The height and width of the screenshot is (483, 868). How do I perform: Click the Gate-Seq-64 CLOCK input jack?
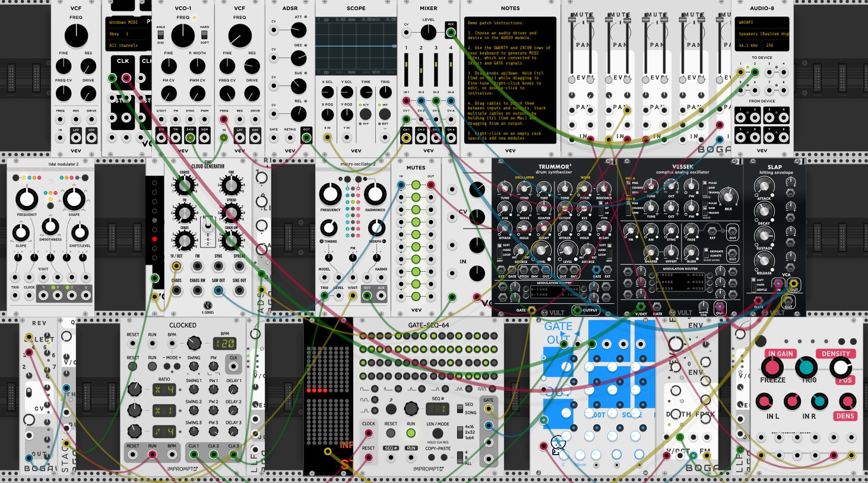pos(369,434)
